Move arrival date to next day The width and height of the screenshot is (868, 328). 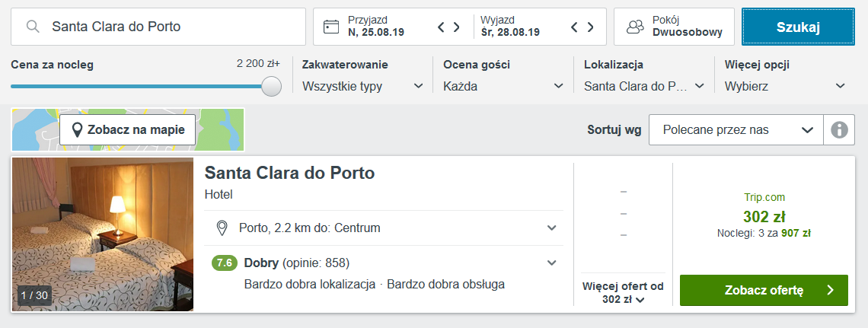(457, 27)
